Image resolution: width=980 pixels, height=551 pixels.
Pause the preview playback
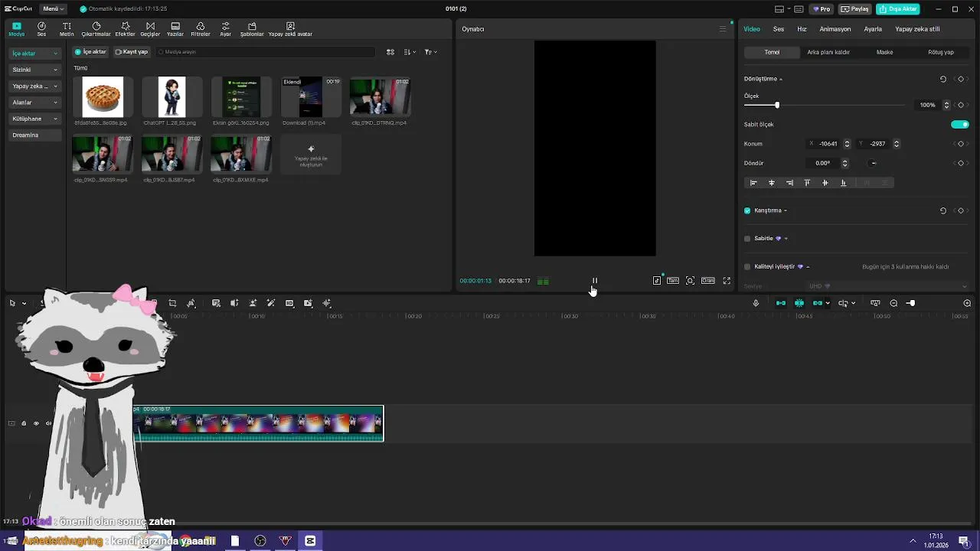595,281
